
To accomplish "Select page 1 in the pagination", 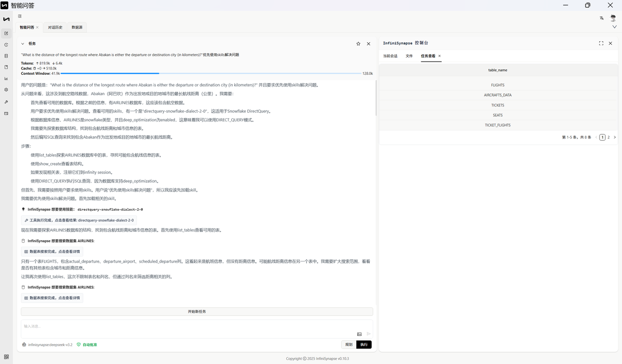I will click(603, 137).
